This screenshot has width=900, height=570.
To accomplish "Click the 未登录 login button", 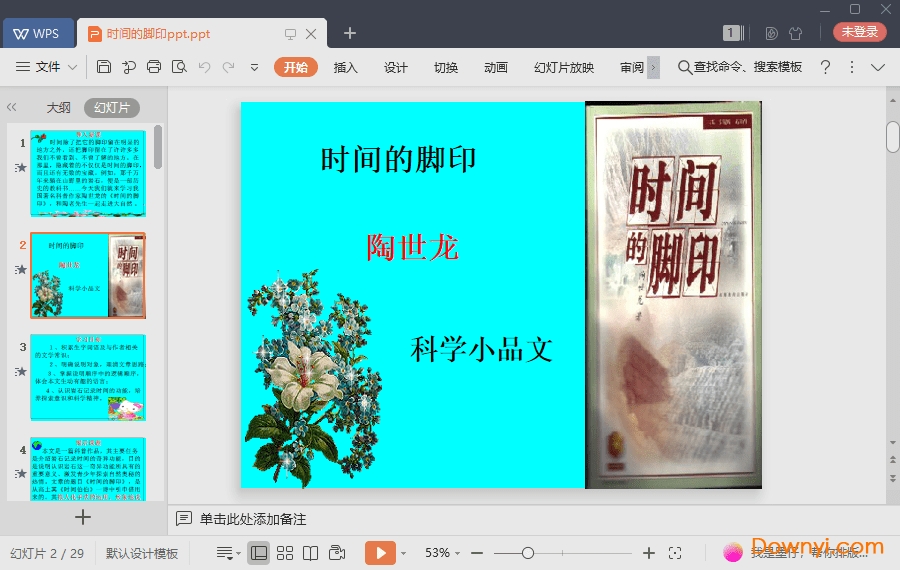I will (x=859, y=32).
